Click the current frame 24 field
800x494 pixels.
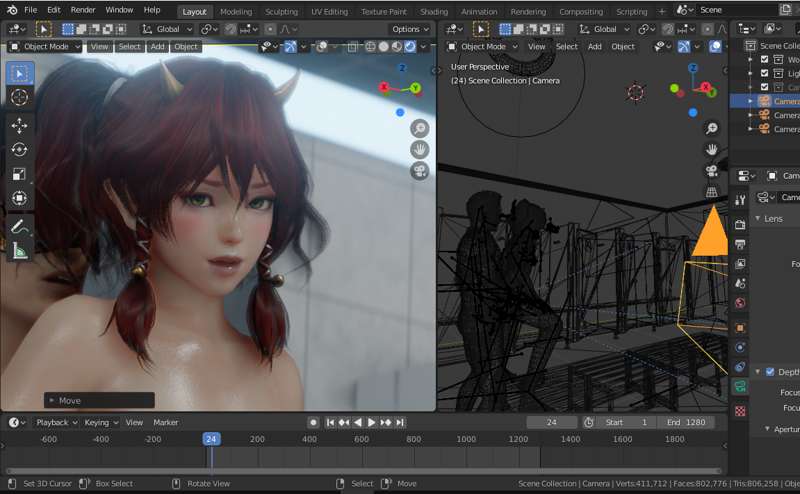tap(552, 423)
